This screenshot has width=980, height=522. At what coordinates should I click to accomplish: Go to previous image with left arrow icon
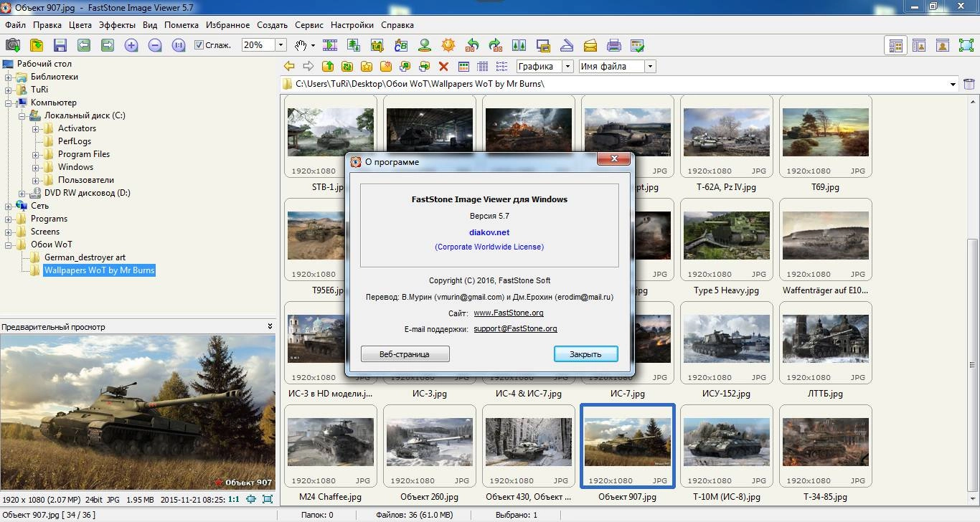[84, 45]
